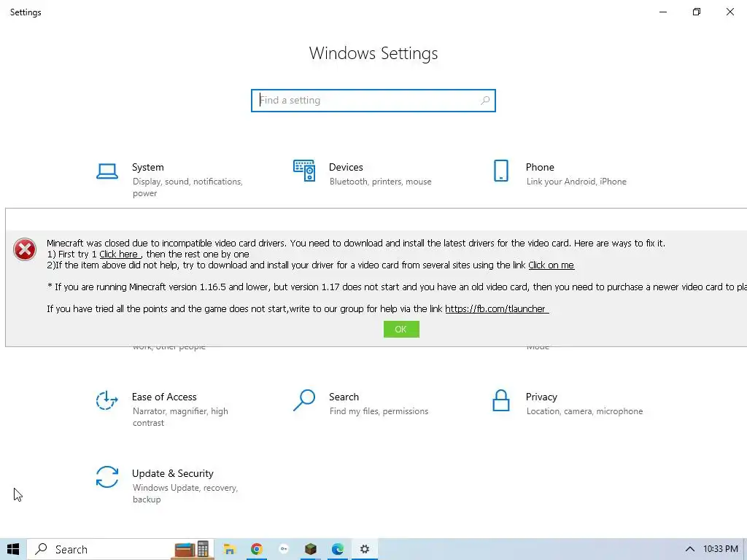Open the clock showing 10:33 PM
The width and height of the screenshot is (747, 560).
[x=720, y=549]
